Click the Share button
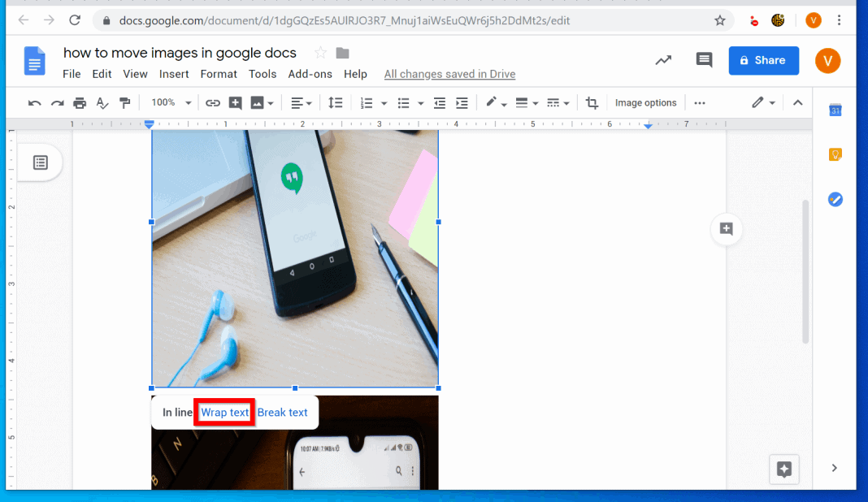Screen dimensions: 868x502 click(x=763, y=60)
